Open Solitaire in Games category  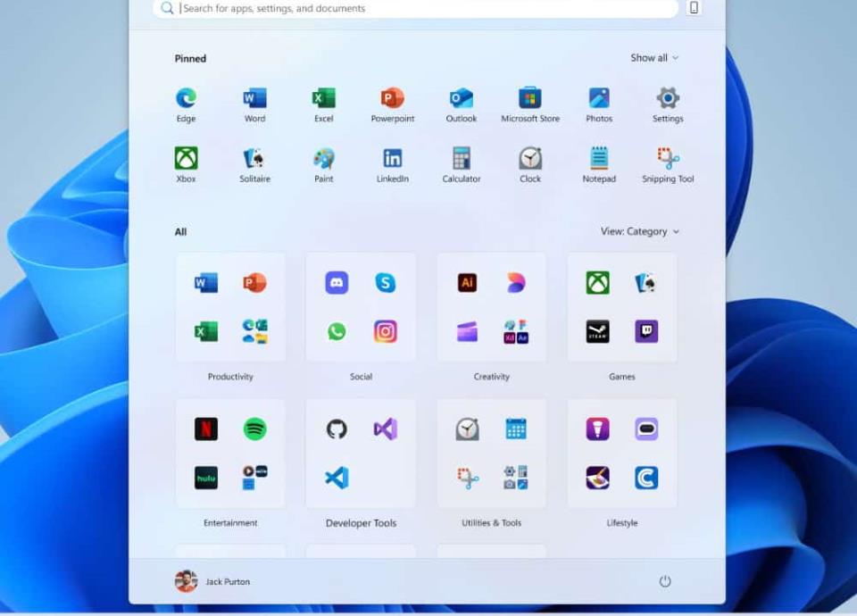pos(646,283)
